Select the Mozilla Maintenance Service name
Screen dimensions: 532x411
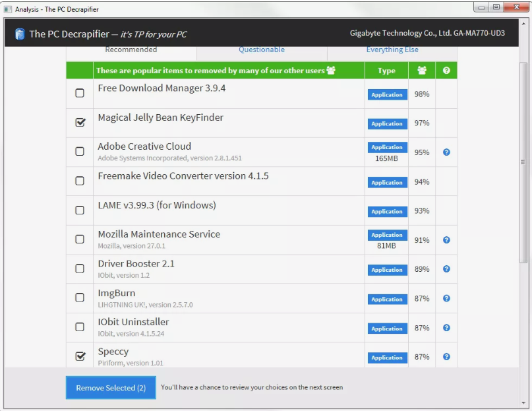159,234
